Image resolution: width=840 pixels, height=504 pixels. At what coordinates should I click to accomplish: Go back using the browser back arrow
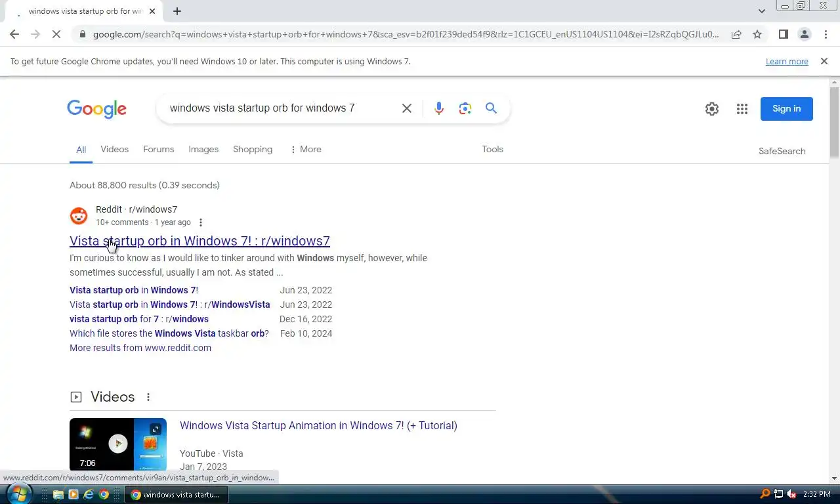(14, 34)
